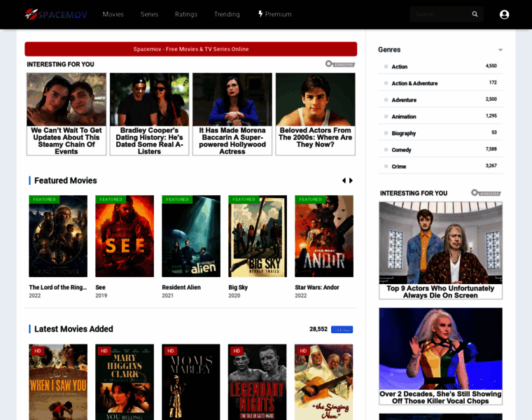Click the red Spacemov Free Movies banner
The image size is (532, 420).
pyautogui.click(x=190, y=49)
